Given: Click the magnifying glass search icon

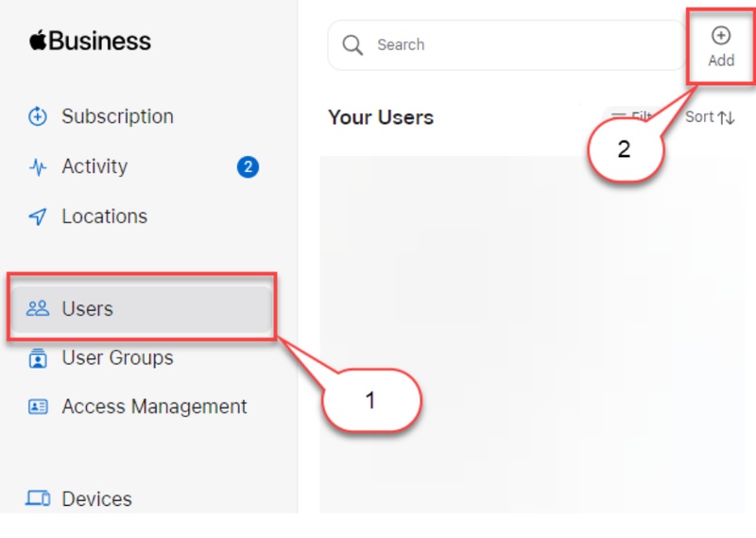Looking at the screenshot, I should coord(352,45).
